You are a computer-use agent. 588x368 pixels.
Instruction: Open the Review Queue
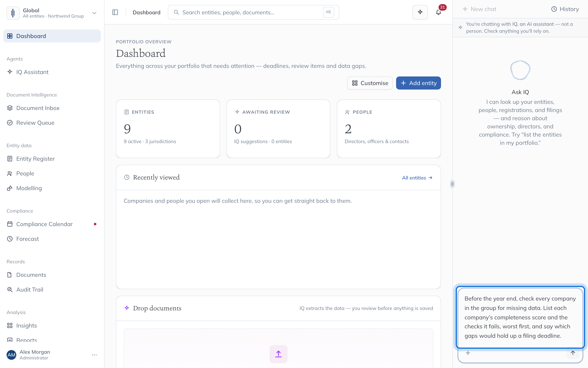click(x=52, y=123)
